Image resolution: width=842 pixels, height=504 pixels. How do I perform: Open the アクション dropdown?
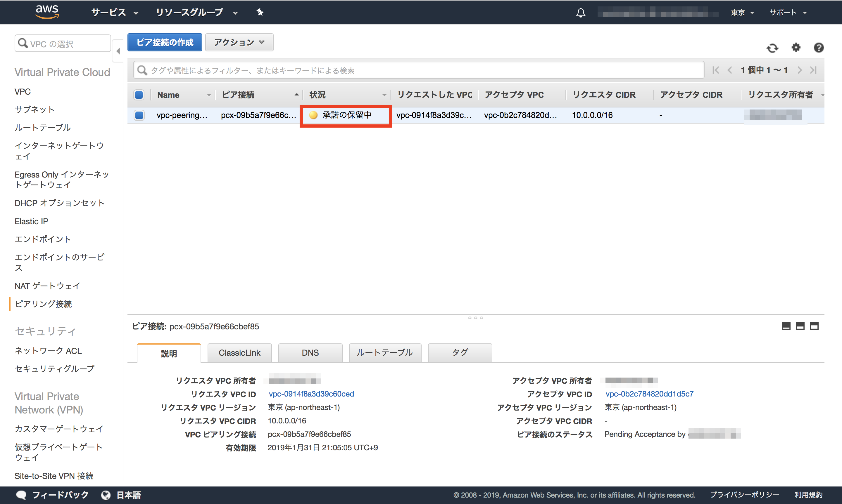239,42
